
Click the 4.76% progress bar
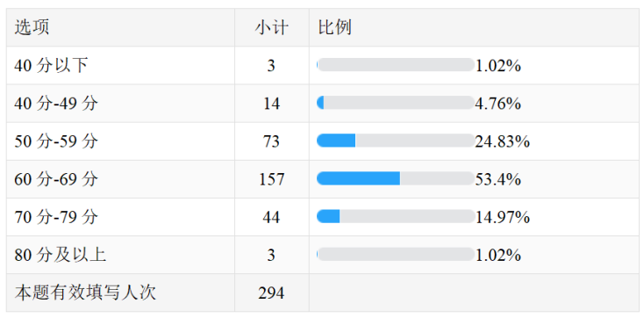[x=396, y=103]
